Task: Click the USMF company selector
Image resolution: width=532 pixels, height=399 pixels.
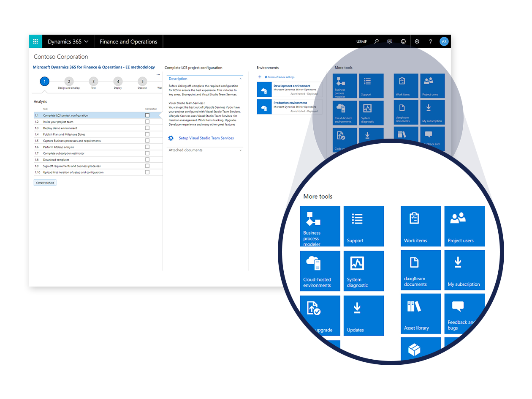Action: click(x=361, y=41)
